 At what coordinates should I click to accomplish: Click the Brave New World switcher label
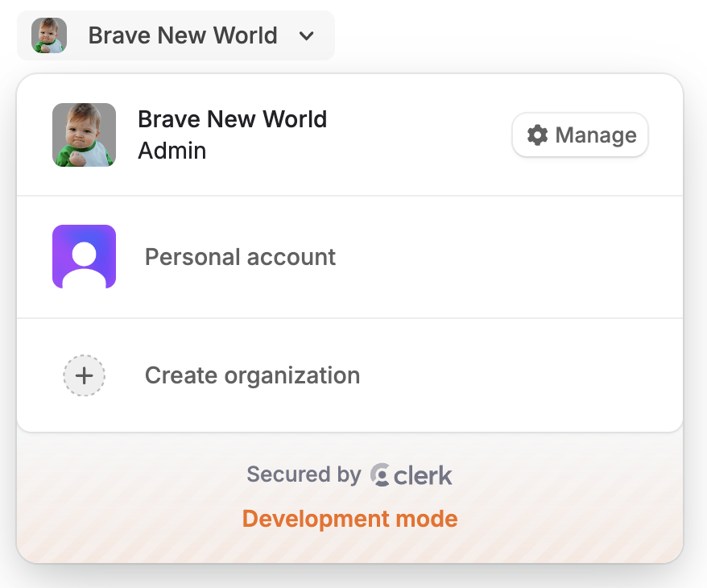click(x=183, y=35)
